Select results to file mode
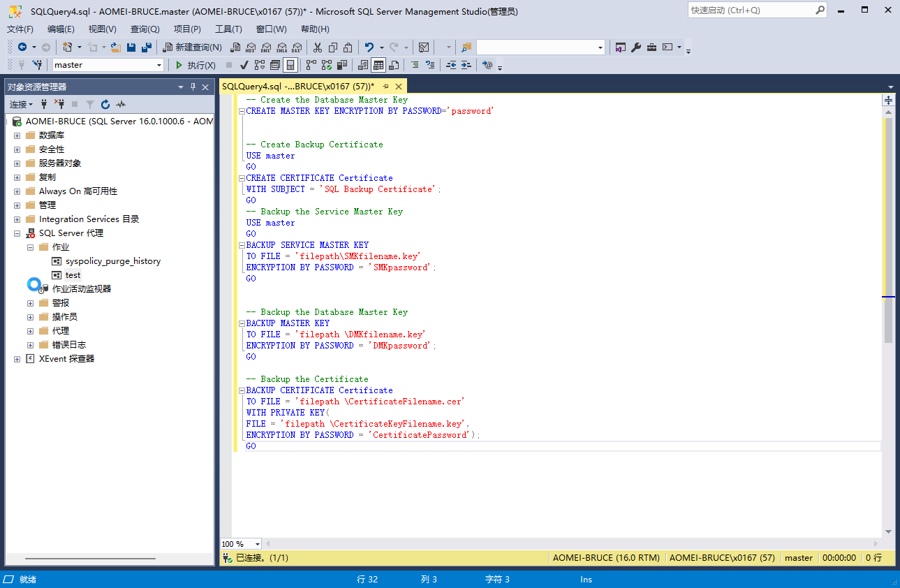 tap(394, 65)
